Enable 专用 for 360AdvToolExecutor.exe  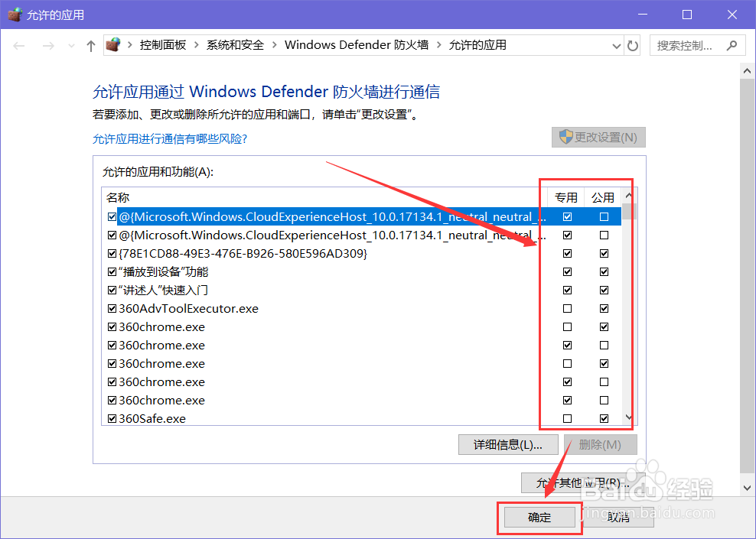point(568,308)
